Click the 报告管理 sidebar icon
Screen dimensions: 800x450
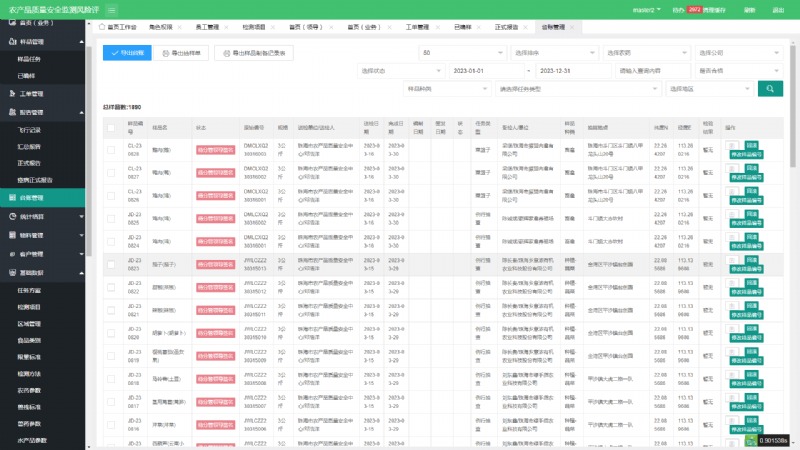tap(12, 112)
